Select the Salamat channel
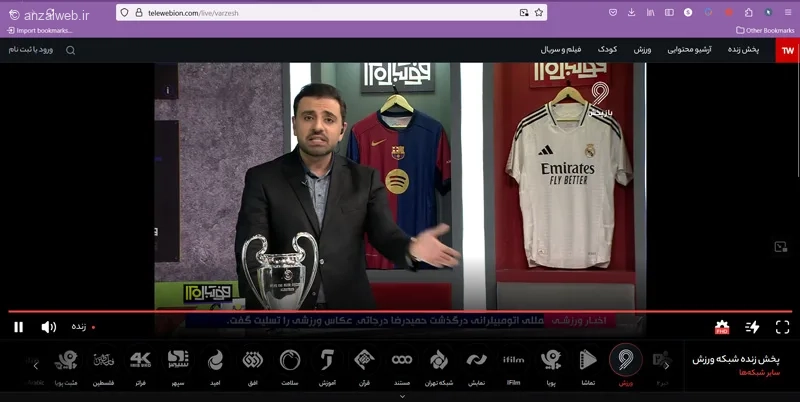 click(290, 366)
